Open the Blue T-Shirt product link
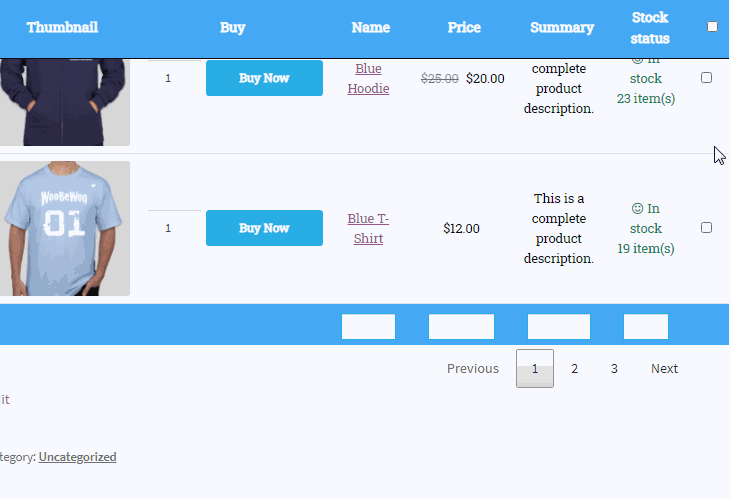 (368, 229)
